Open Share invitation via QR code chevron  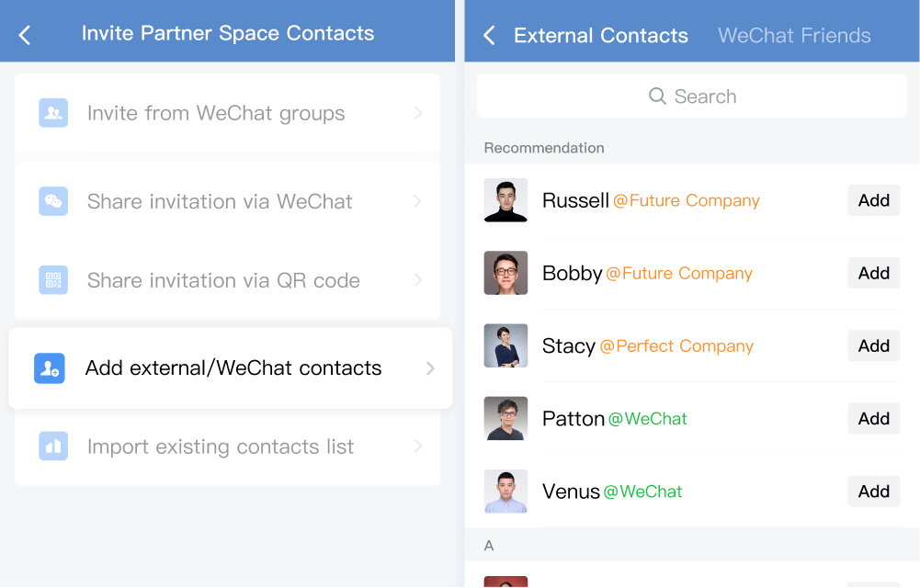(x=418, y=280)
